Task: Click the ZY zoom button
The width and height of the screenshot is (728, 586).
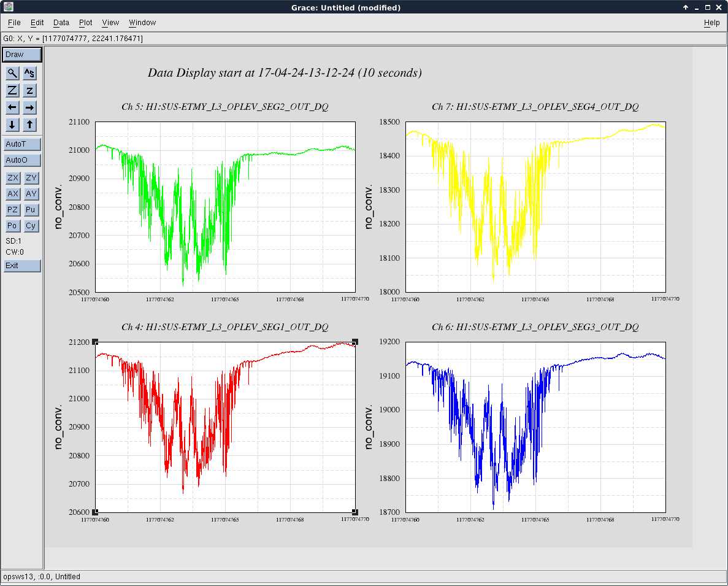Action: tap(31, 178)
